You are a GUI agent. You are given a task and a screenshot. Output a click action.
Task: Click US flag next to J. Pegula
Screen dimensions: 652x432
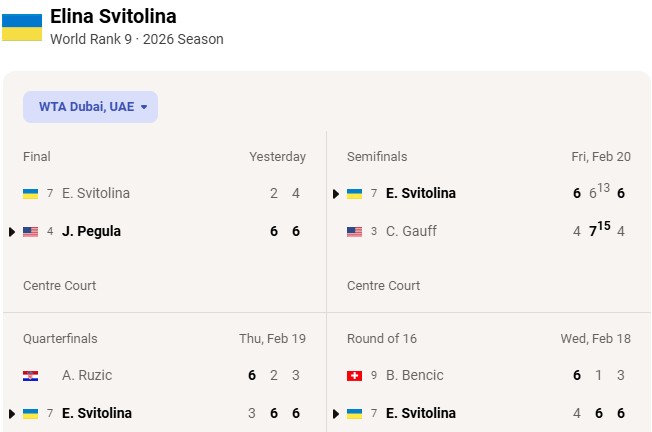pos(30,231)
